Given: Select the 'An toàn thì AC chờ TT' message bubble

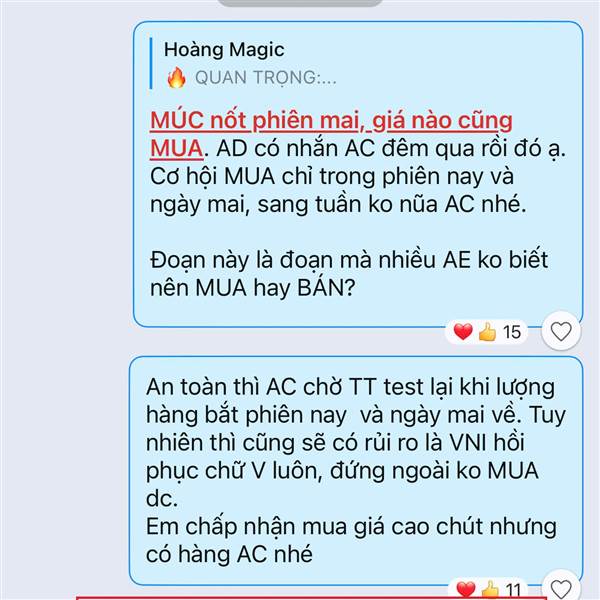Looking at the screenshot, I should point(356,471).
